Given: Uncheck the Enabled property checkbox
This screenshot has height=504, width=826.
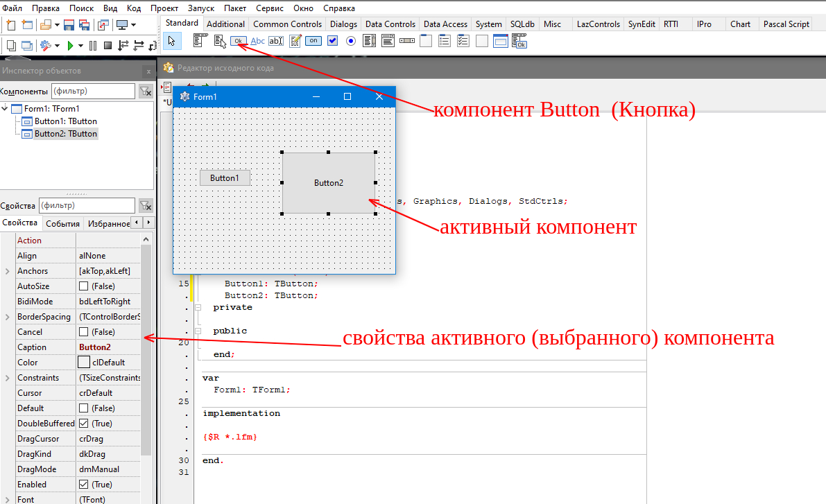Looking at the screenshot, I should 84,485.
